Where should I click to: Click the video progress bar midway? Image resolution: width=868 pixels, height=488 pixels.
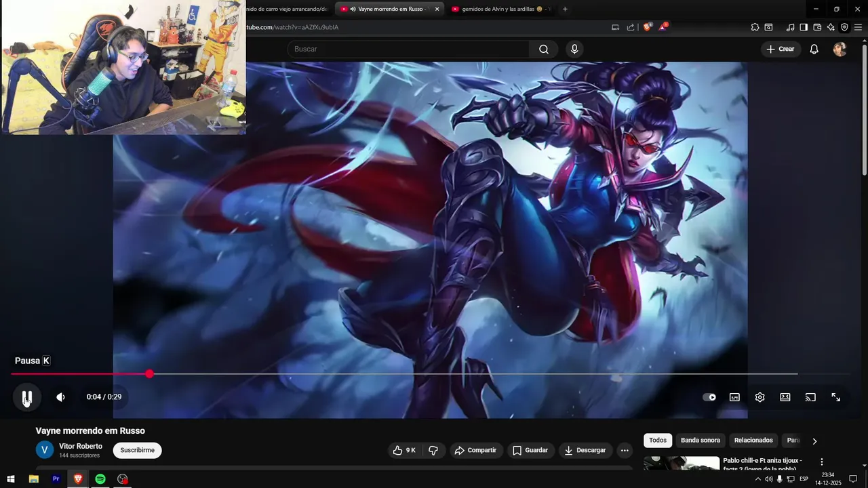(431, 373)
